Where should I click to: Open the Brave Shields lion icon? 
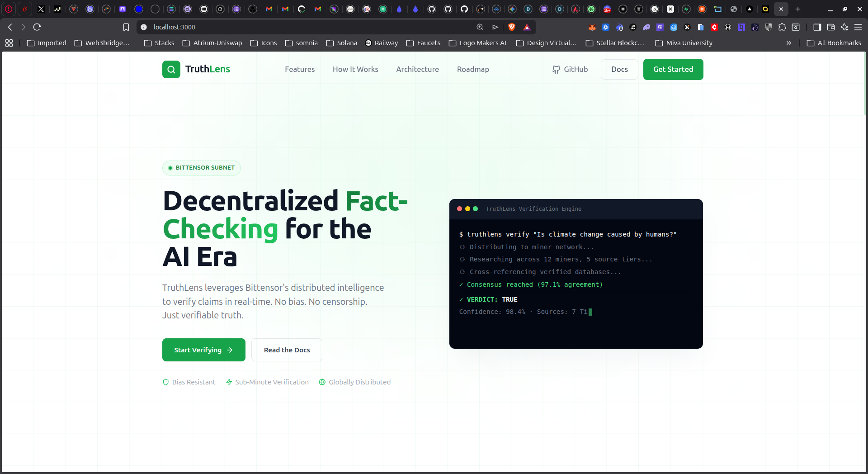512,27
